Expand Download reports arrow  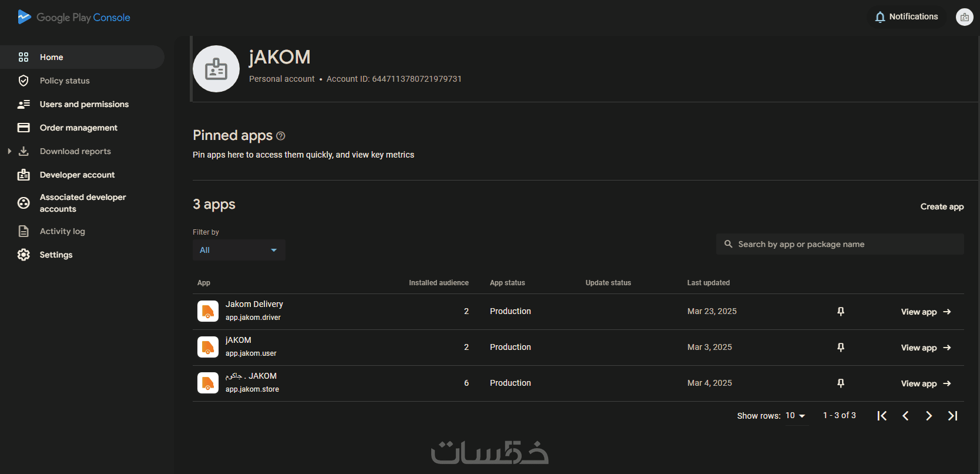pyautogui.click(x=9, y=151)
